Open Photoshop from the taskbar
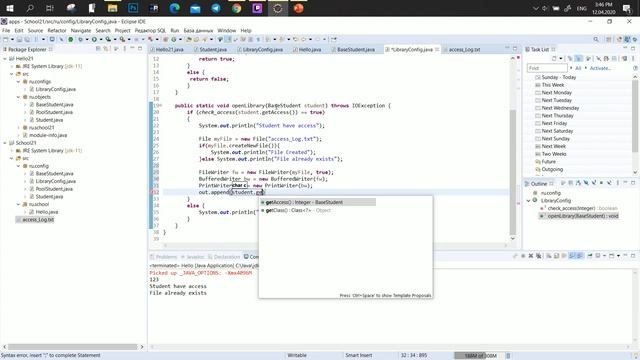The image size is (640, 360). [x=133, y=8]
